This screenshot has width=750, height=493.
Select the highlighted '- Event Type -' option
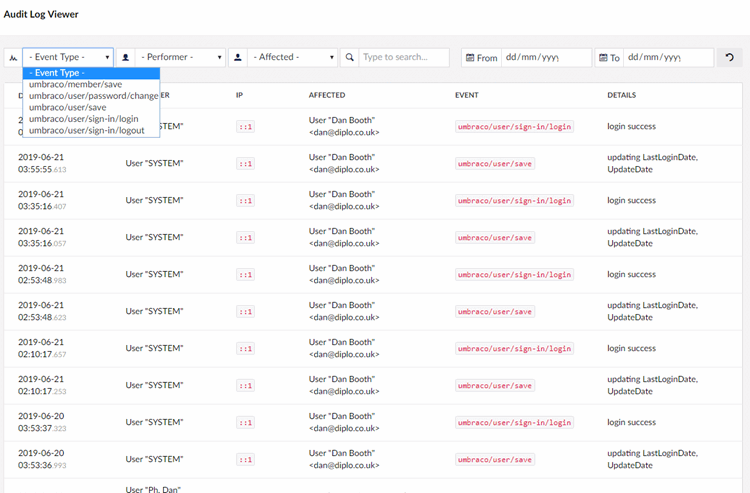[91, 73]
